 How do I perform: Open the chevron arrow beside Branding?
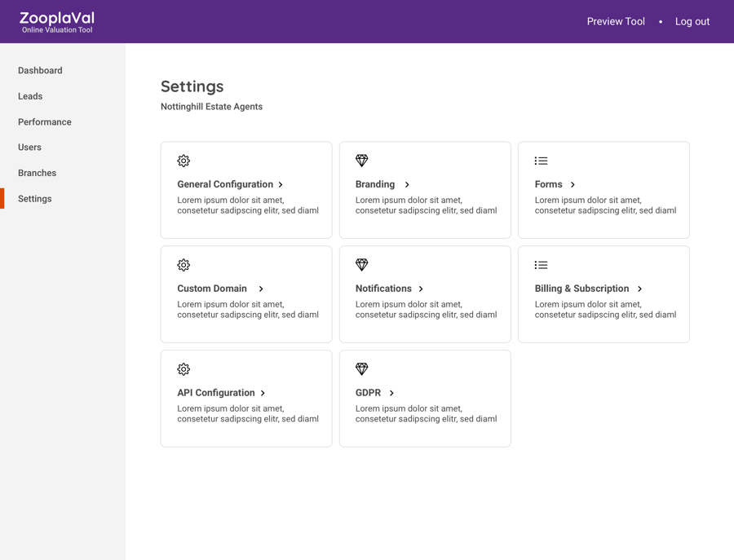coord(407,185)
